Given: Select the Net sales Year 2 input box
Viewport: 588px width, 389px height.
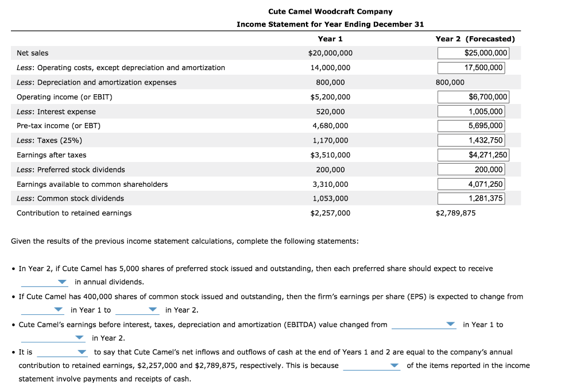Looking at the screenshot, I should coord(473,52).
